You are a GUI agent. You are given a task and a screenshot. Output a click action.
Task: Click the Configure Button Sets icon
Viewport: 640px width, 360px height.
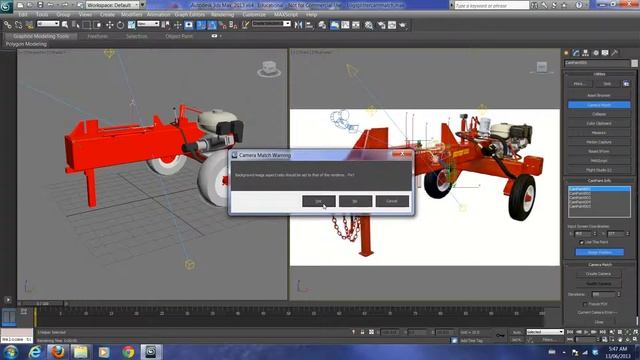pyautogui.click(x=626, y=84)
